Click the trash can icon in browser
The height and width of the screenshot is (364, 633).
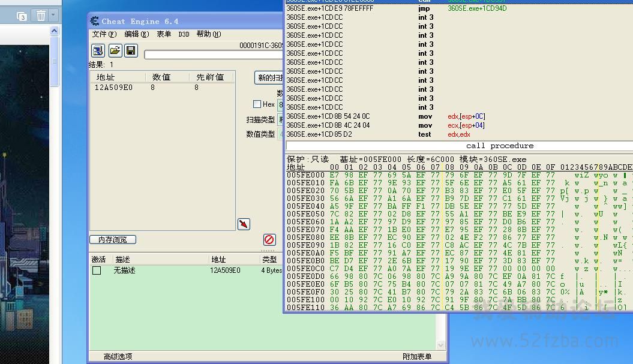(41, 16)
